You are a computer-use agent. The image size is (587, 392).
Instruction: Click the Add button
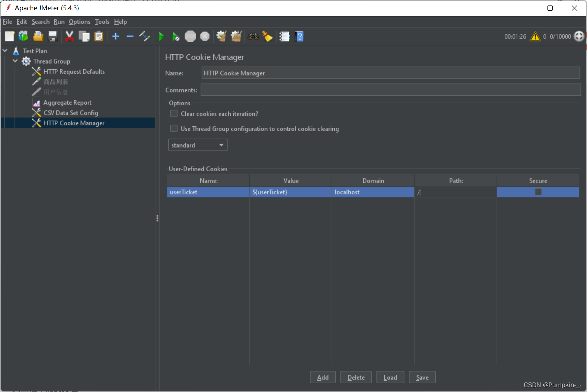pos(323,377)
